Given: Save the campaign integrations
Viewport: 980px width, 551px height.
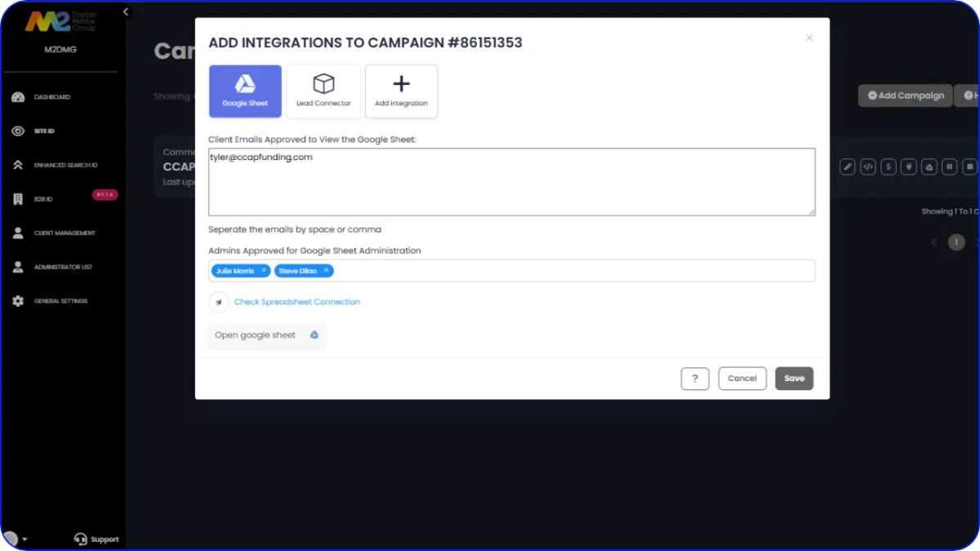Looking at the screenshot, I should pos(795,379).
